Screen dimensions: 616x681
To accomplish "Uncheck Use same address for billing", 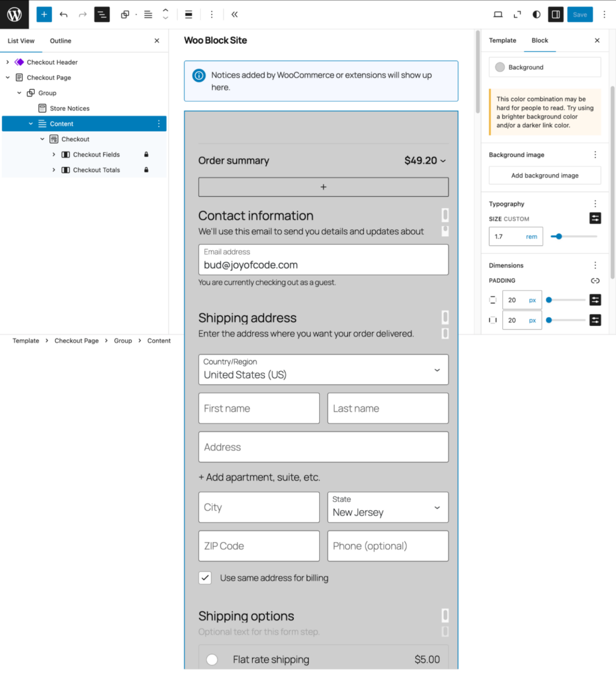I will (x=205, y=578).
